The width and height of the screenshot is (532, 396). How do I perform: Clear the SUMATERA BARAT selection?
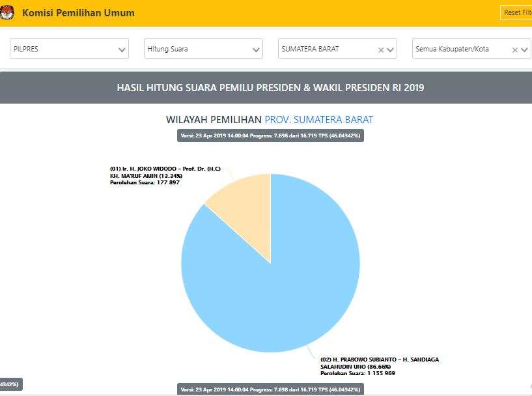[381, 50]
